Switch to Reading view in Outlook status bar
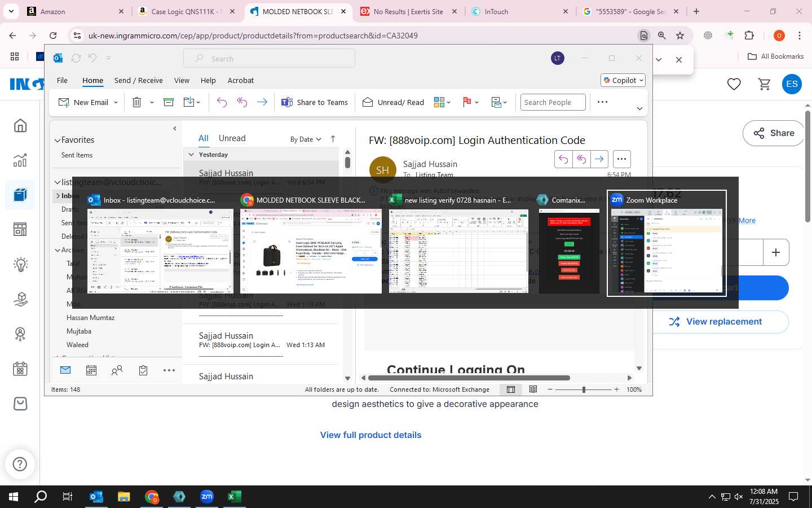812x508 pixels. 533,389
